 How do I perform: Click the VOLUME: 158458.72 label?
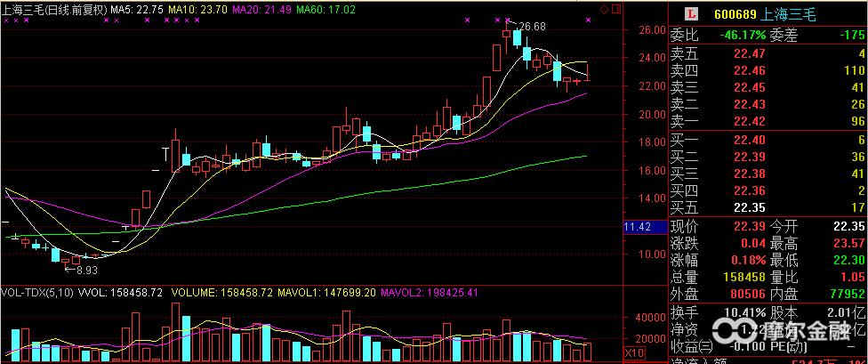tap(222, 293)
